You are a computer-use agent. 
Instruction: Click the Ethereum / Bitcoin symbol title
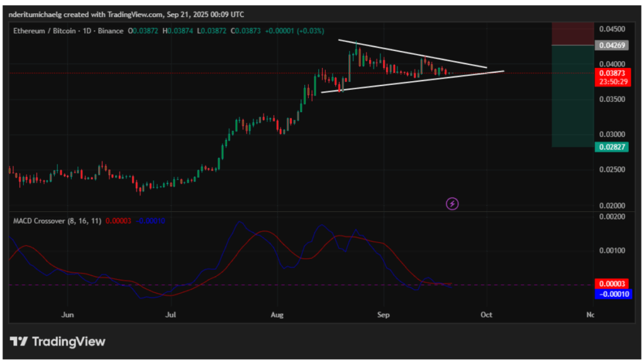(x=45, y=31)
